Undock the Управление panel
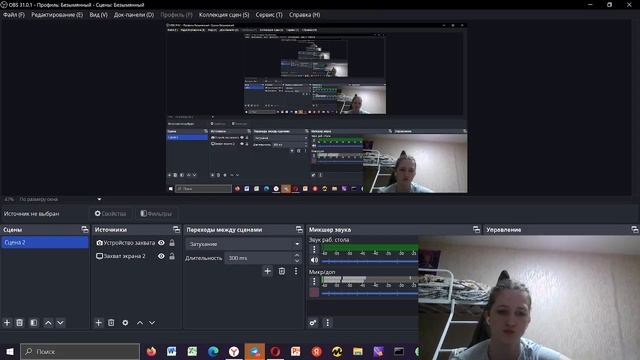The height and width of the screenshot is (360, 640). pos(635,229)
